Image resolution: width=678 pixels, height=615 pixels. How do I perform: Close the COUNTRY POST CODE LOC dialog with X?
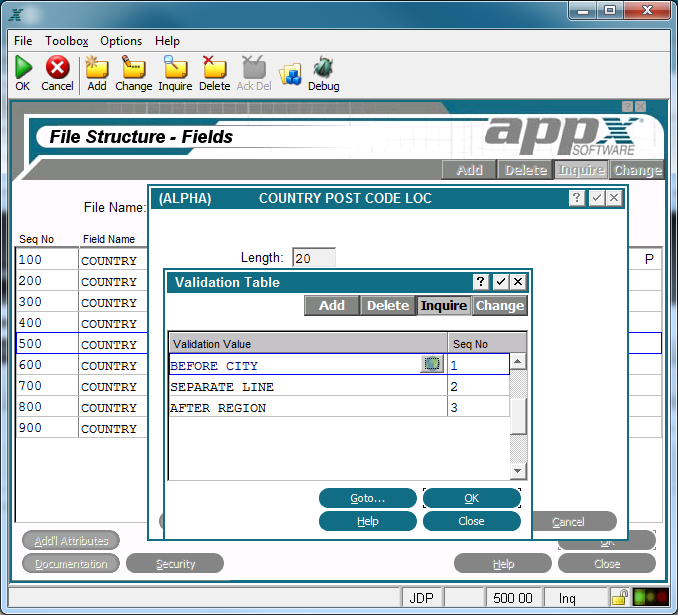614,198
